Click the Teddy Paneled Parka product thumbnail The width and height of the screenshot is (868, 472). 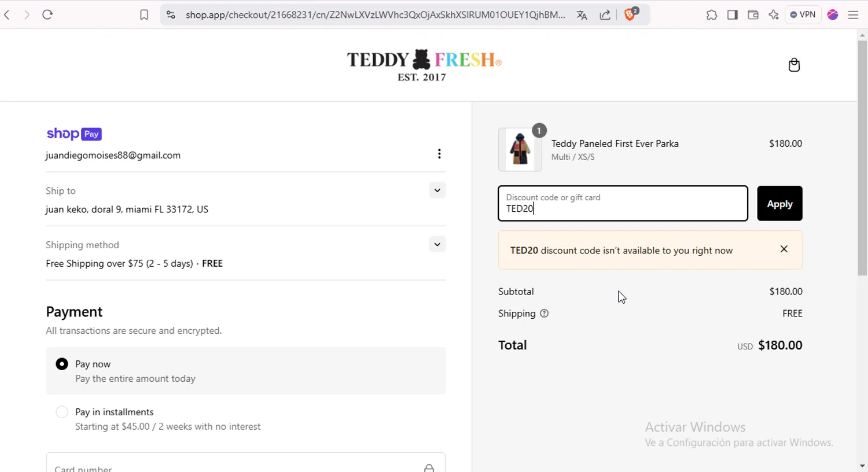pyautogui.click(x=520, y=150)
